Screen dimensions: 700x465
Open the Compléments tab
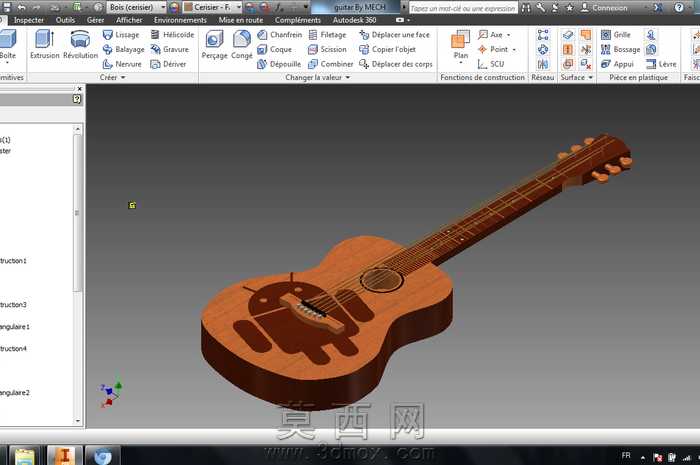tap(298, 20)
